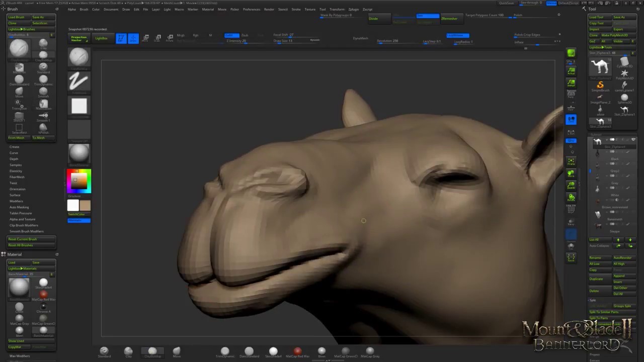Image resolution: width=644 pixels, height=362 pixels.
Task: Click Make PolyMesh3D button
Action: coord(618,35)
